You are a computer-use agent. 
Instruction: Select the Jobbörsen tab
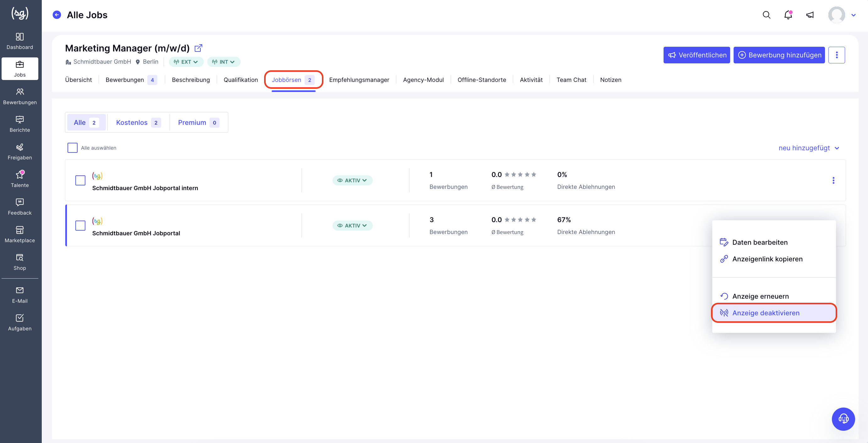click(x=293, y=80)
